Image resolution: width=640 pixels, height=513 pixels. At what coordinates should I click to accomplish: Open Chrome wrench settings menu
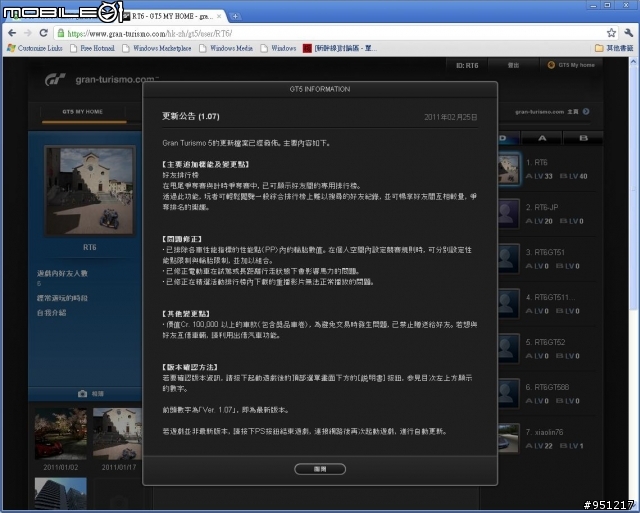click(629, 33)
